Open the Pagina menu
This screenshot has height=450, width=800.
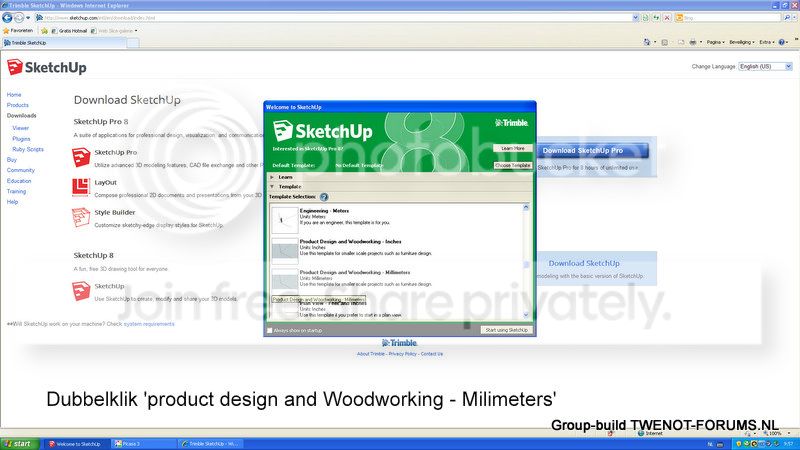(x=715, y=42)
